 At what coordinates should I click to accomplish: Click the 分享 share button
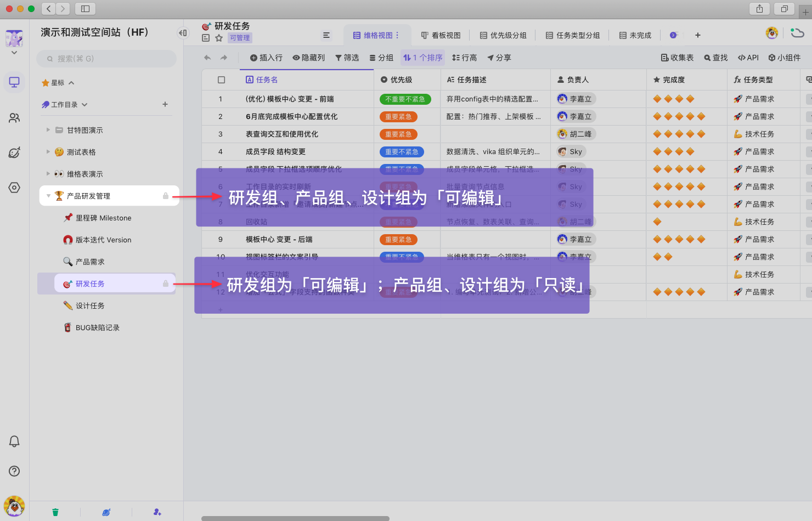pyautogui.click(x=499, y=58)
